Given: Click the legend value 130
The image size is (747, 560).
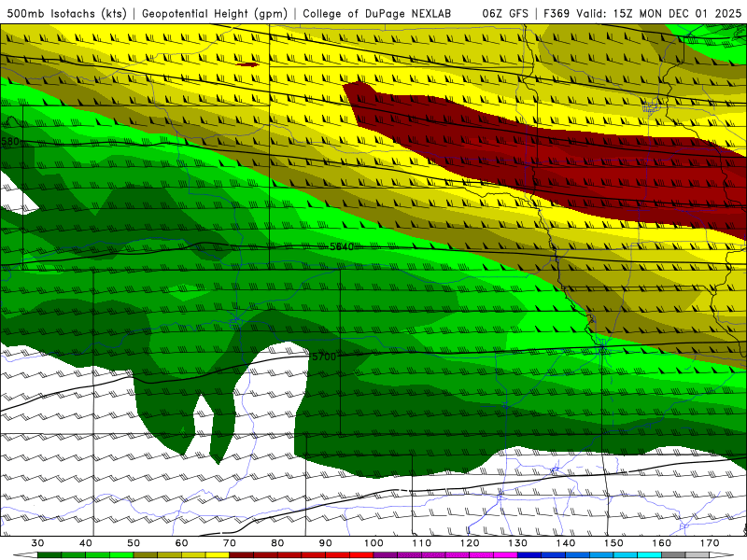Looking at the screenshot, I should [x=517, y=543].
